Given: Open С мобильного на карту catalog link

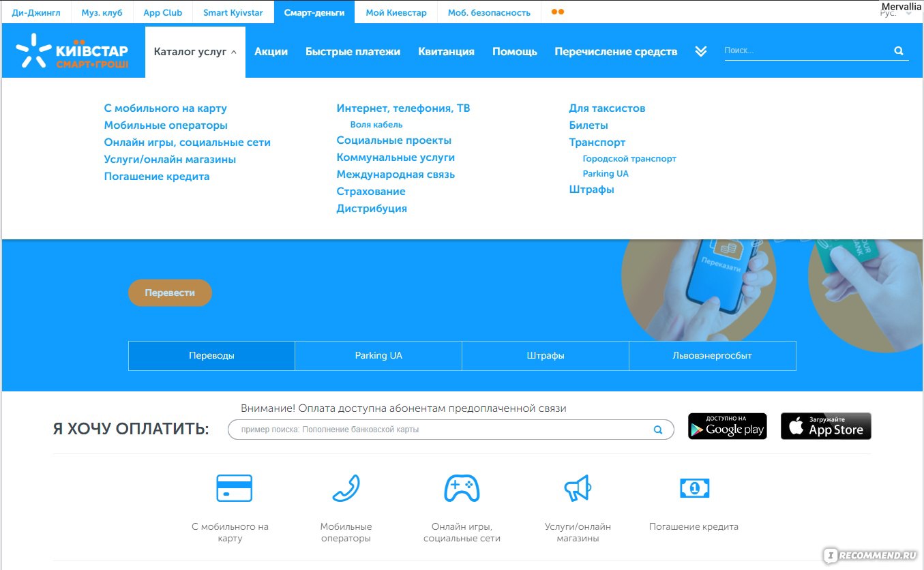Looking at the screenshot, I should [166, 108].
